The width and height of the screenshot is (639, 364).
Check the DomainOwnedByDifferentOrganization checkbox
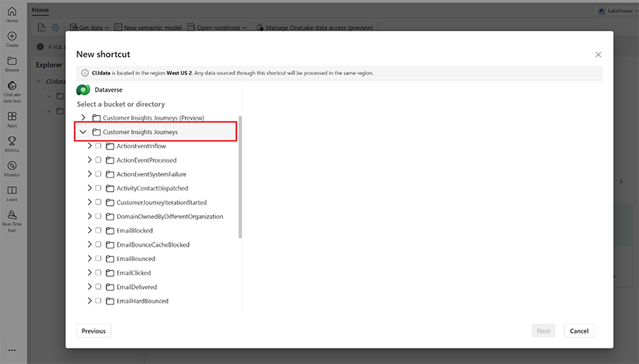pyautogui.click(x=98, y=216)
